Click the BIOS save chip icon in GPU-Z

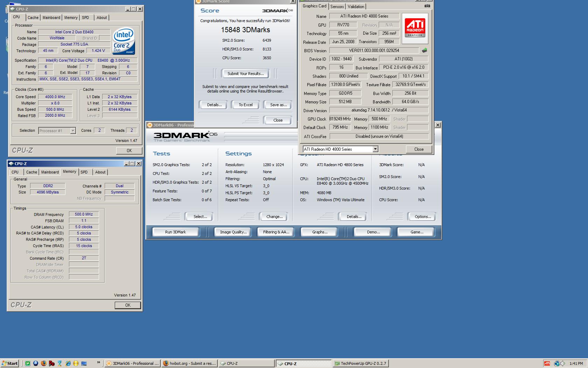click(x=424, y=50)
